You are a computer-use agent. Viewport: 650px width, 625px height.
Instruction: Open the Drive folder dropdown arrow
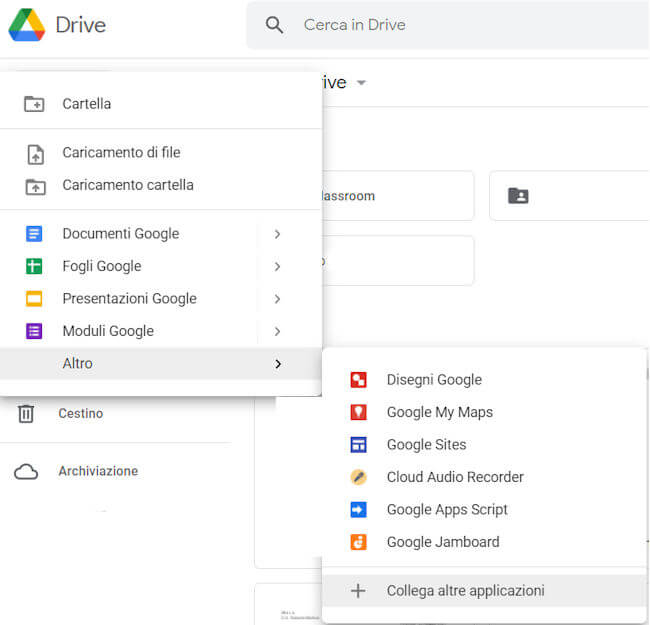pos(361,83)
